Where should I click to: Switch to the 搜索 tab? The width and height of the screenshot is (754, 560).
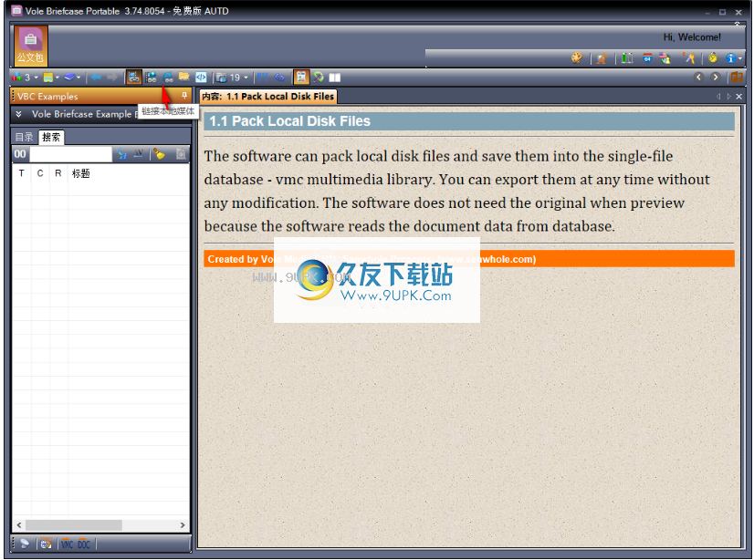pos(51,137)
